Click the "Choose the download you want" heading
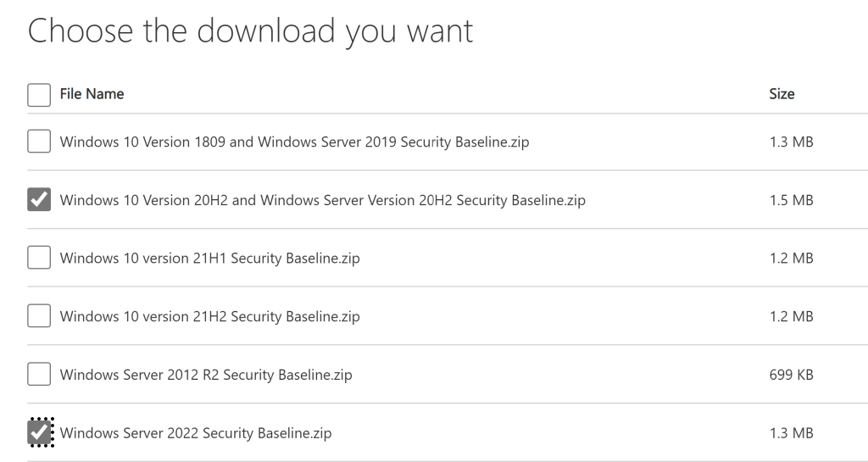The width and height of the screenshot is (868, 462). pyautogui.click(x=250, y=31)
